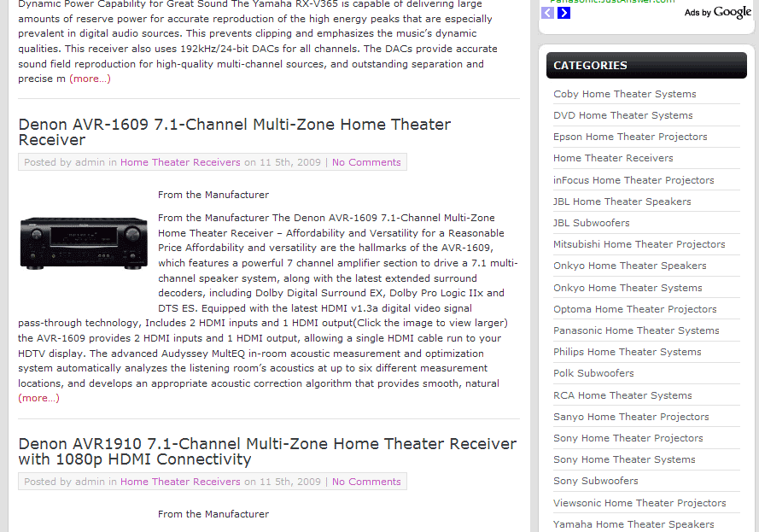Open Philips Home Theater Systems category
759x532 pixels.
pyautogui.click(x=628, y=352)
